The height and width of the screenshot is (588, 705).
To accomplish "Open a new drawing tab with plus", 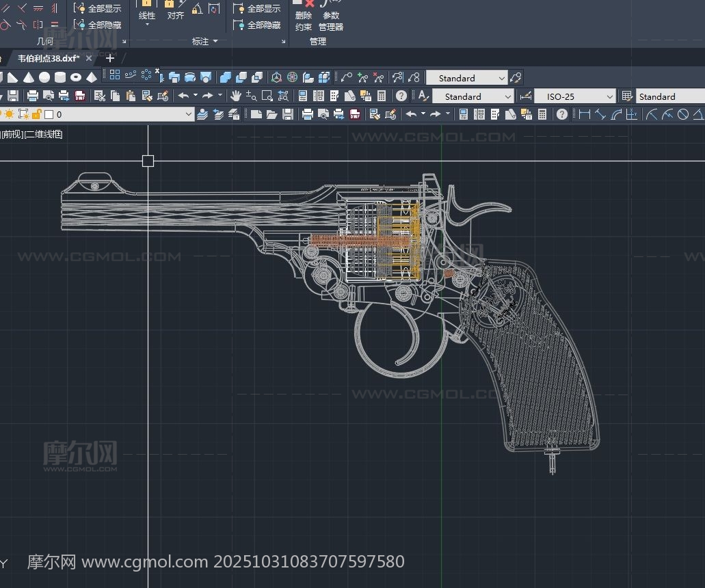I will (110, 58).
